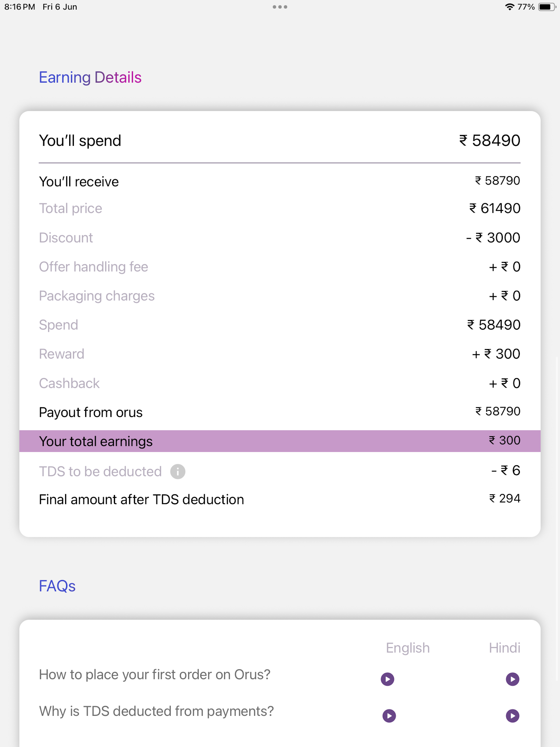
Task: Tap the Earning Details heading
Action: click(90, 77)
